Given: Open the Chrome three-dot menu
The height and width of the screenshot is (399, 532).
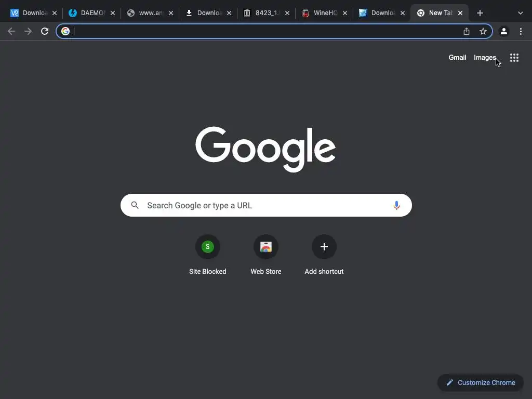Looking at the screenshot, I should 521,31.
